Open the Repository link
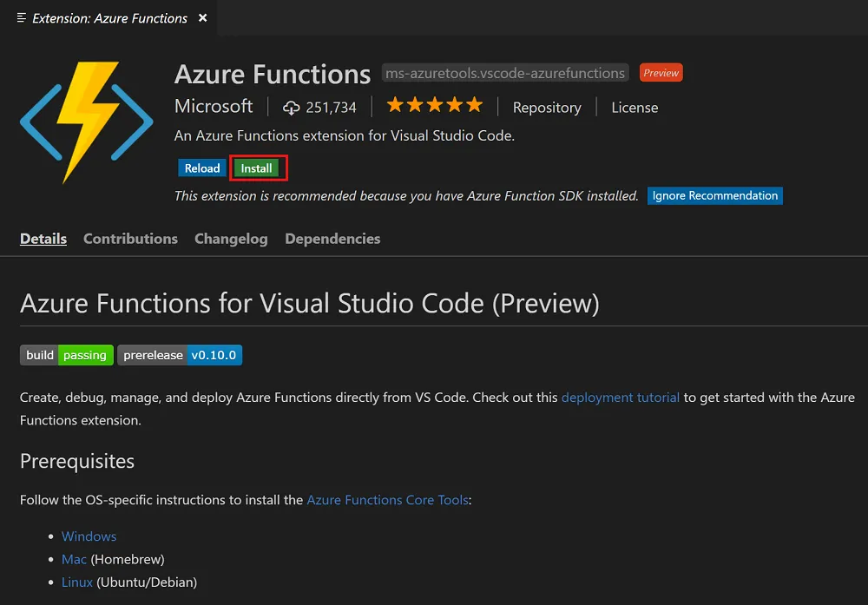868x605 pixels. pos(547,108)
